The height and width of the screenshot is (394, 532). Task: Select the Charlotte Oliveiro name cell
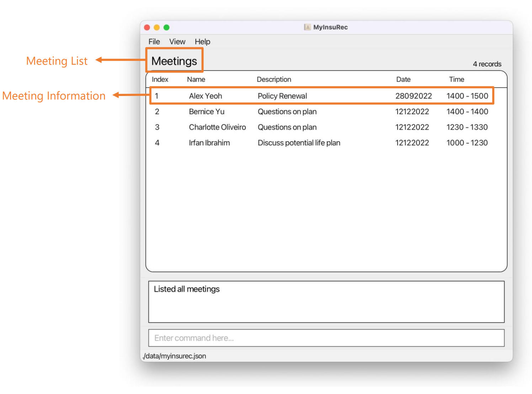[x=217, y=127]
